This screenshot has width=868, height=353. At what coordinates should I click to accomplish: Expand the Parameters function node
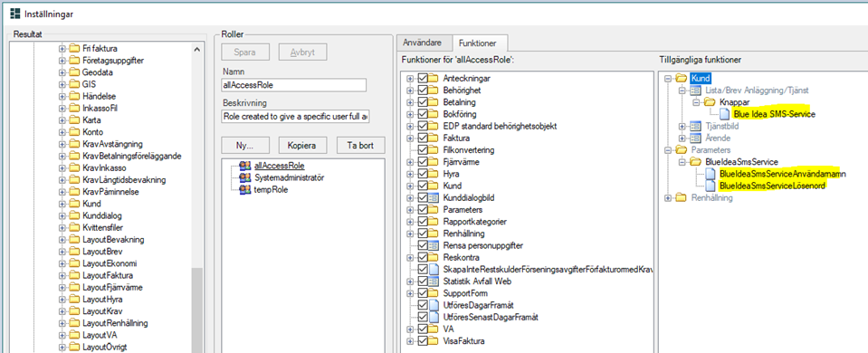(410, 210)
